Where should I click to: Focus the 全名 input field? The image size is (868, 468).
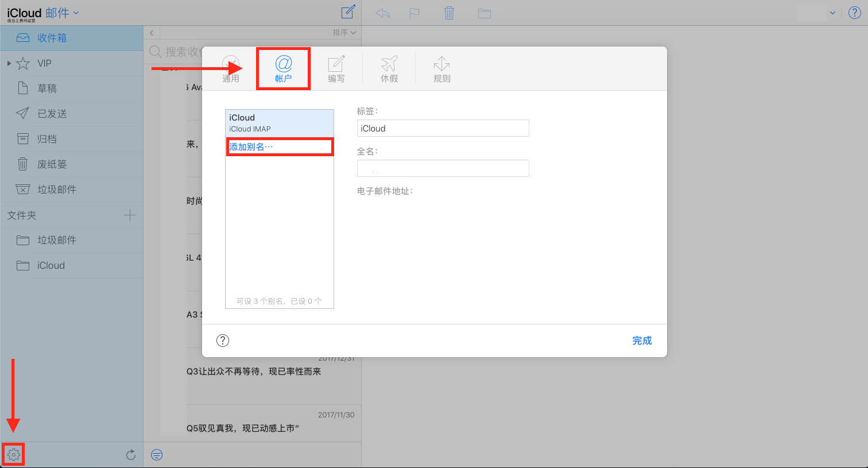pos(443,168)
